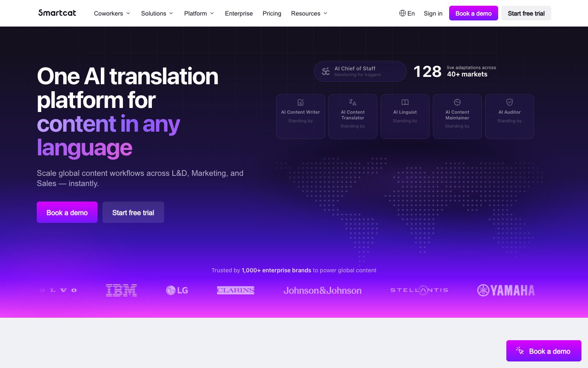Click the Smartcat logo

57,13
